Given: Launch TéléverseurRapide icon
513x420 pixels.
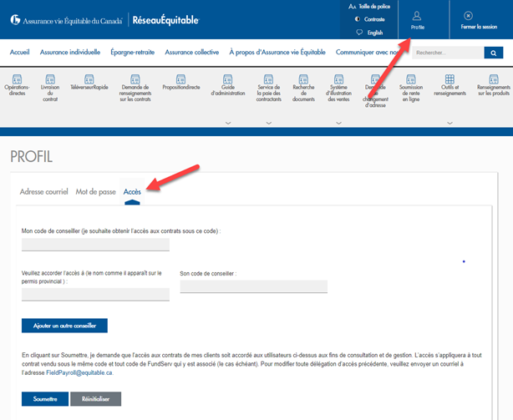Looking at the screenshot, I should tap(89, 78).
